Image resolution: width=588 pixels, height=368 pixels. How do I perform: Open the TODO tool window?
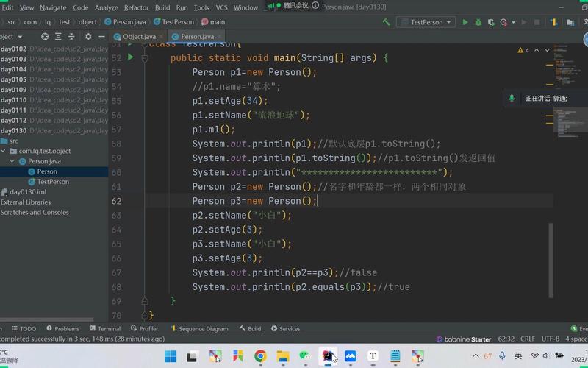pos(24,328)
